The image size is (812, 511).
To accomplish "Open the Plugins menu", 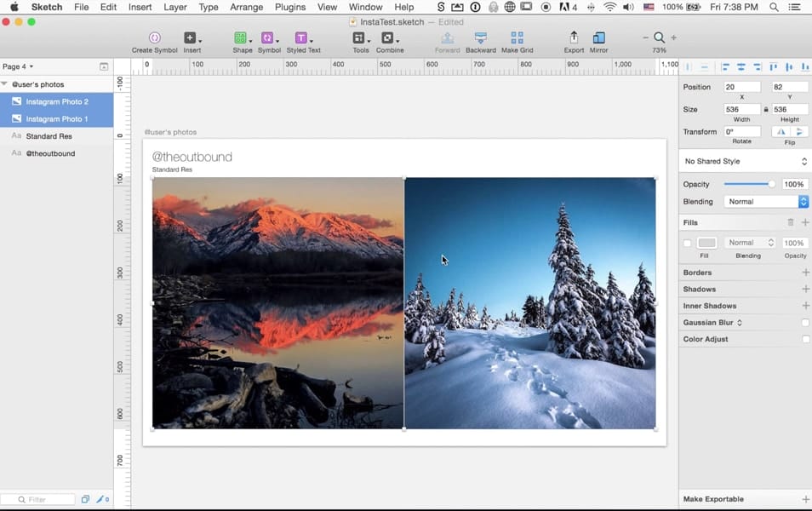I will click(x=290, y=7).
